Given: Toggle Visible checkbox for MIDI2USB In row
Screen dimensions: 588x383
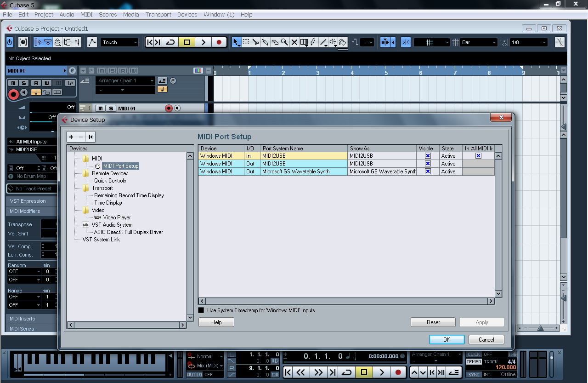Looking at the screenshot, I should [428, 156].
